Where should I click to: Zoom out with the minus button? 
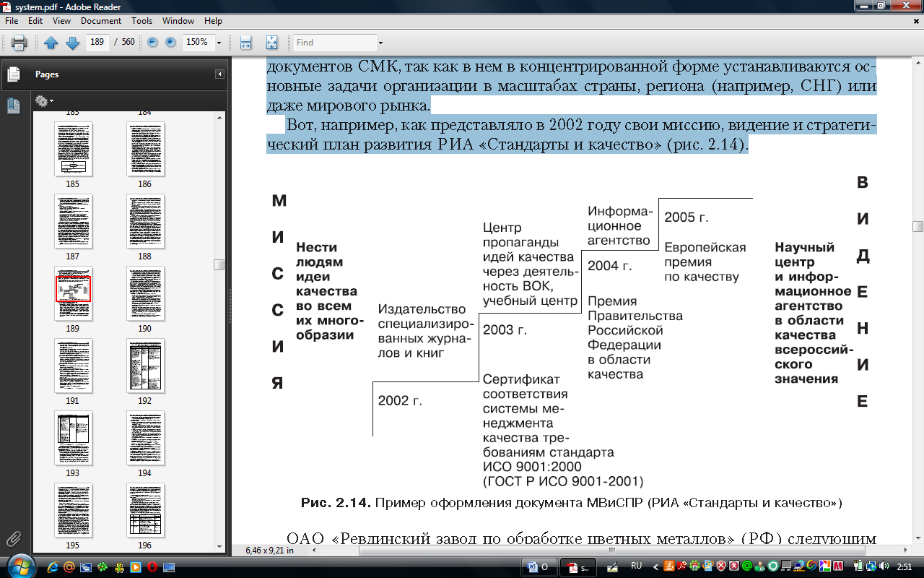click(152, 42)
